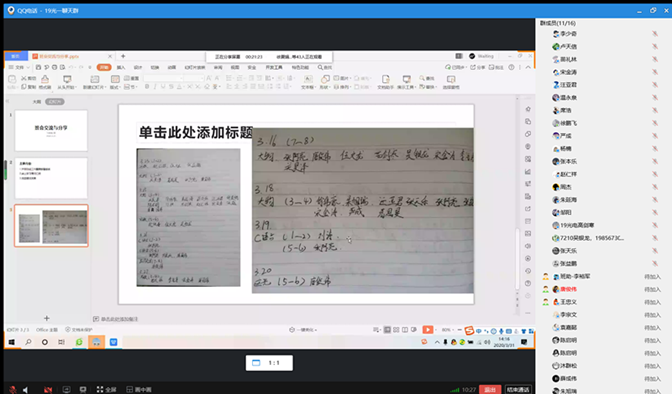The height and width of the screenshot is (394, 672).
Task: Click the text box icon in ribbon
Action: click(308, 81)
